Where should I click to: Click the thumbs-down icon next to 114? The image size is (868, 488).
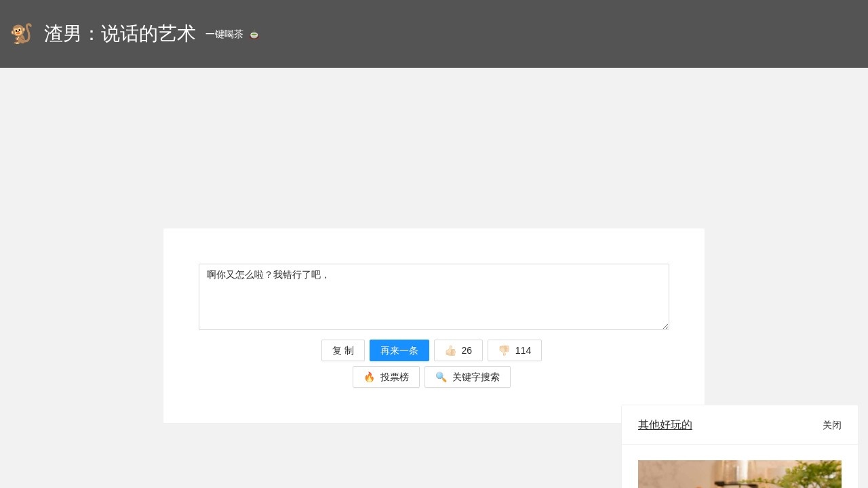click(x=503, y=350)
